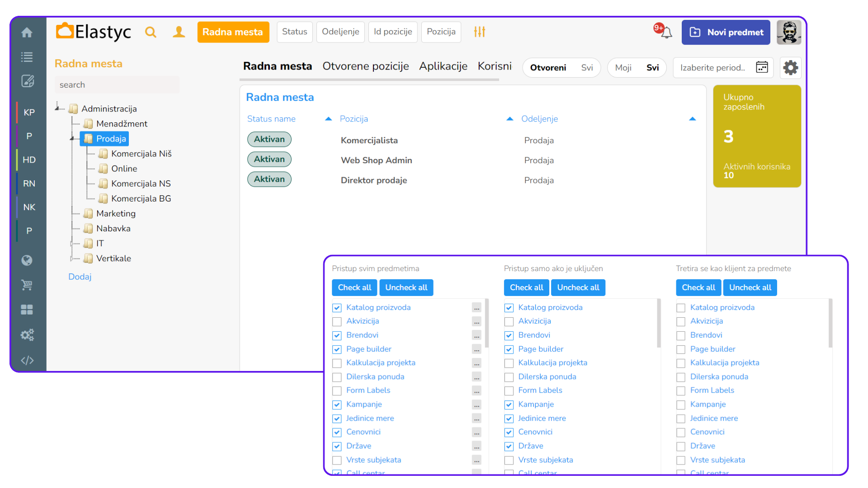Viewport: 868px width, 488px height.
Task: Click the home icon in sidebar
Action: (x=27, y=33)
